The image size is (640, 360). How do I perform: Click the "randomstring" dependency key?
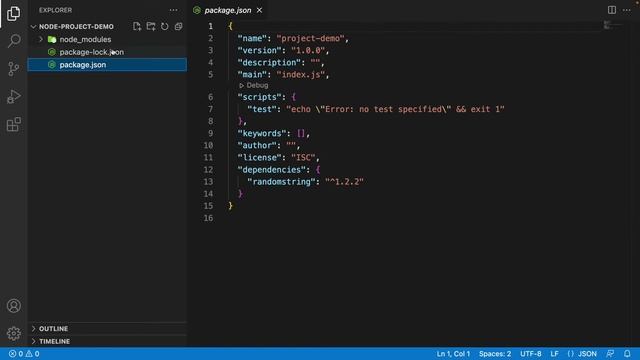281,182
